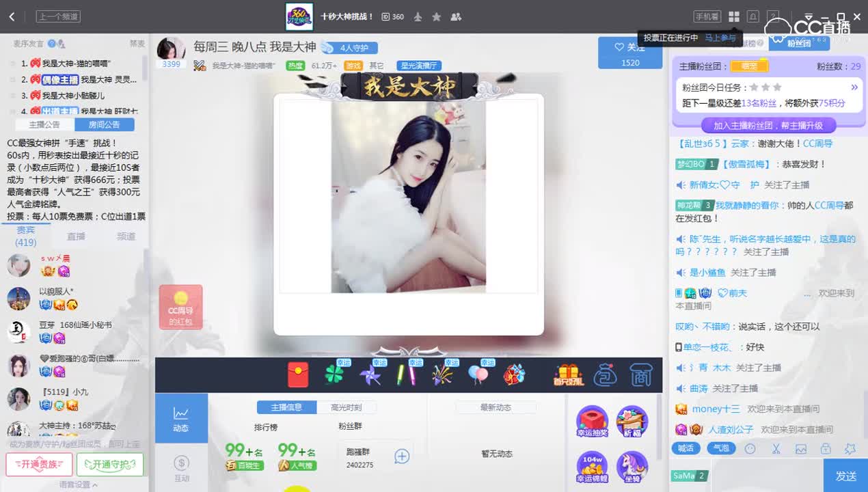Screen dimensions: 868x492
Task: Click user 以貌服人* in guest list
Action: pos(56,292)
